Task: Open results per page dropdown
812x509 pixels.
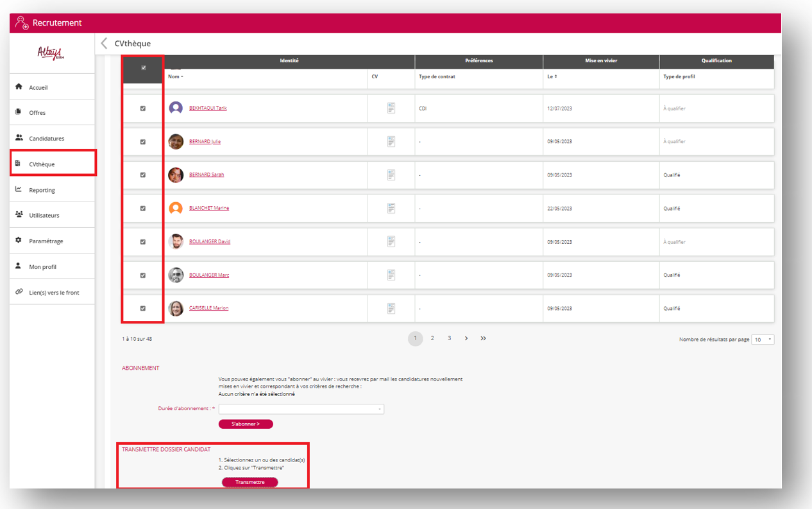Action: [763, 340]
